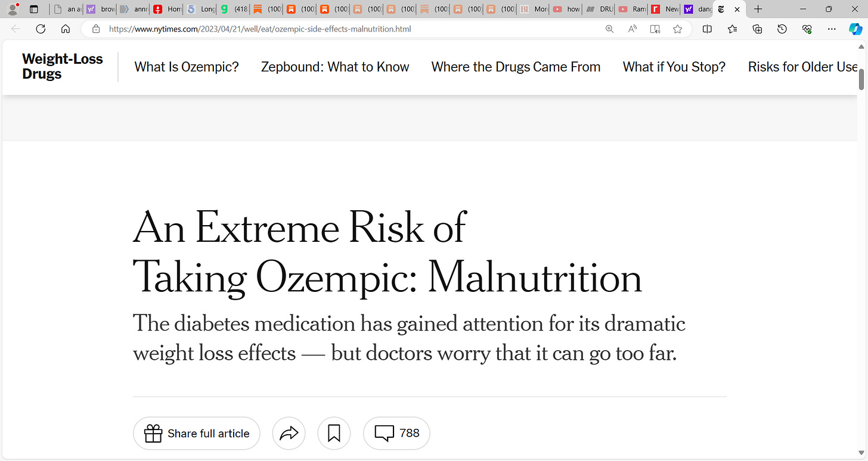Screen dimensions: 868x461
Task: Switch to the Yahoo 'brow' tab
Action: (100, 10)
